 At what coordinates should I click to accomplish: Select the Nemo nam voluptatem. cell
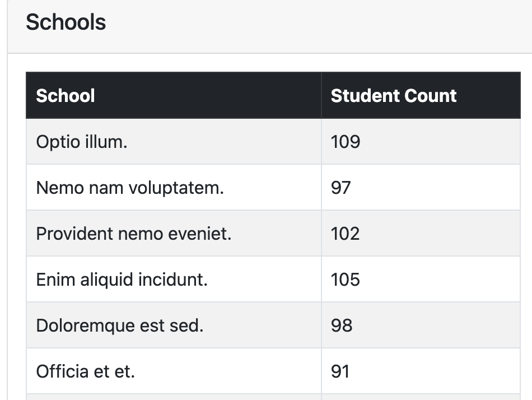(174, 188)
